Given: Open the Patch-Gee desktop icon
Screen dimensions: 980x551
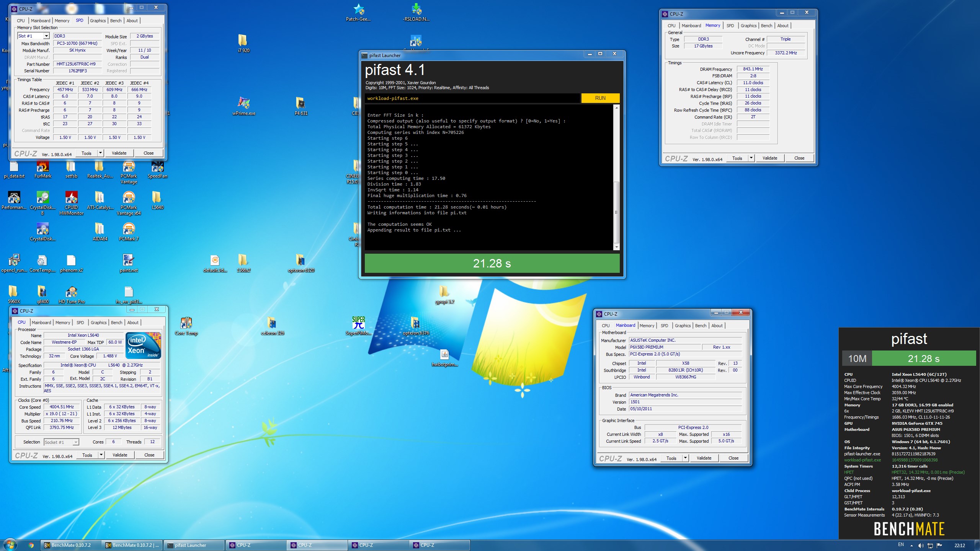Looking at the screenshot, I should [358, 12].
